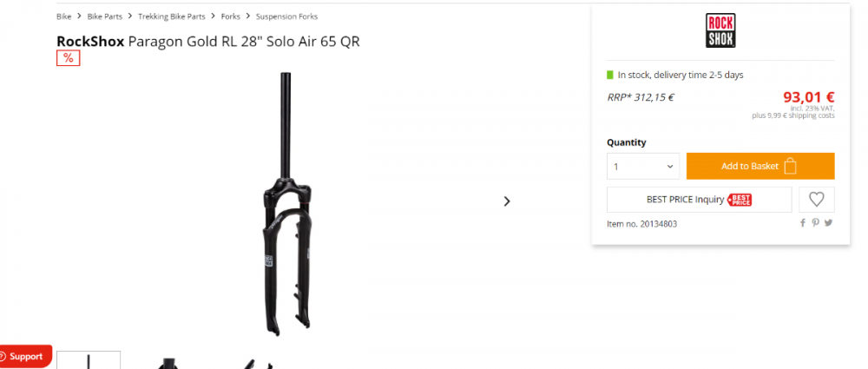Navigate to Bike Parts breadcrumb

click(105, 16)
